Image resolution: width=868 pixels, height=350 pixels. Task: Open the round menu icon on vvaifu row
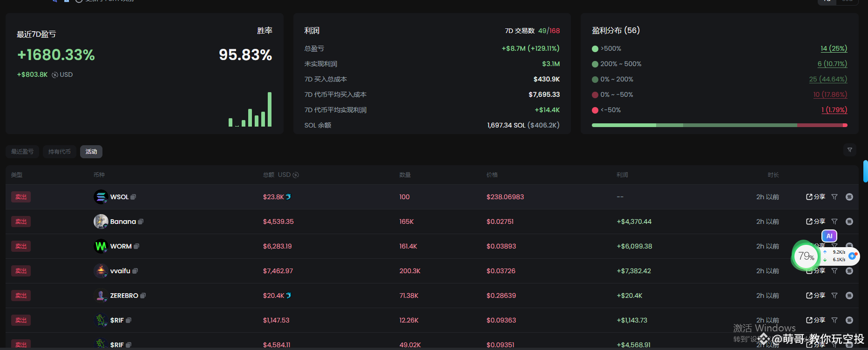tap(849, 271)
